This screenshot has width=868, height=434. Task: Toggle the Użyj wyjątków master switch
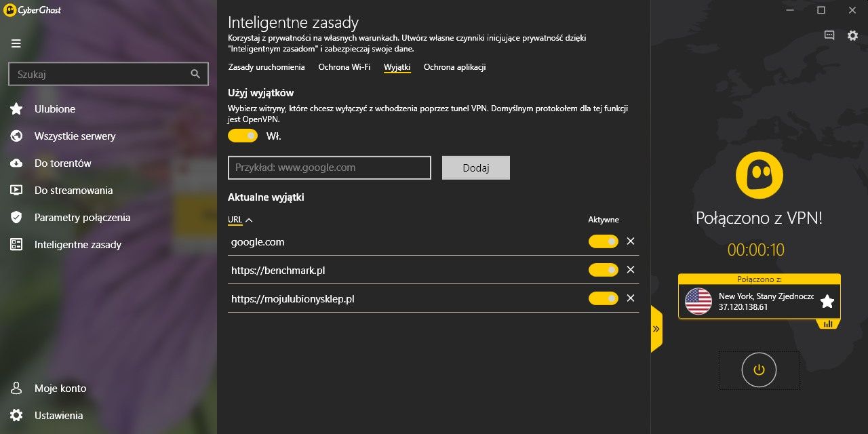tap(243, 136)
